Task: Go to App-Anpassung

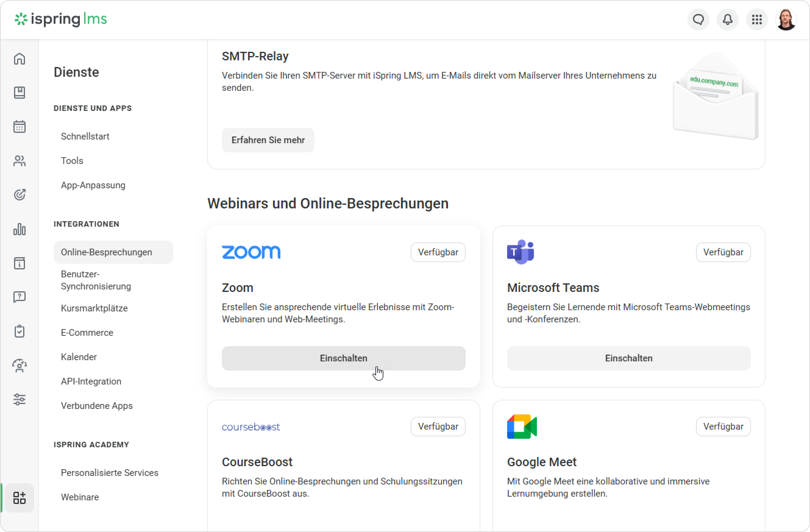Action: (x=93, y=185)
